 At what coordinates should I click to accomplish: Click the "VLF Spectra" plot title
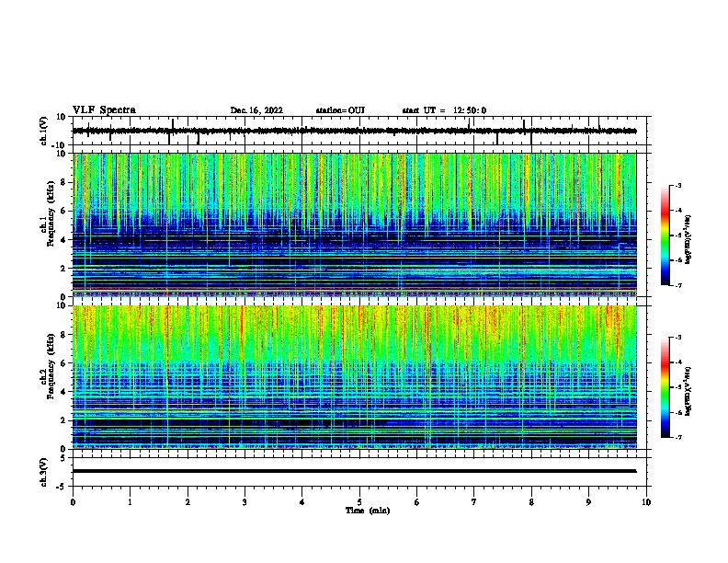coord(104,110)
